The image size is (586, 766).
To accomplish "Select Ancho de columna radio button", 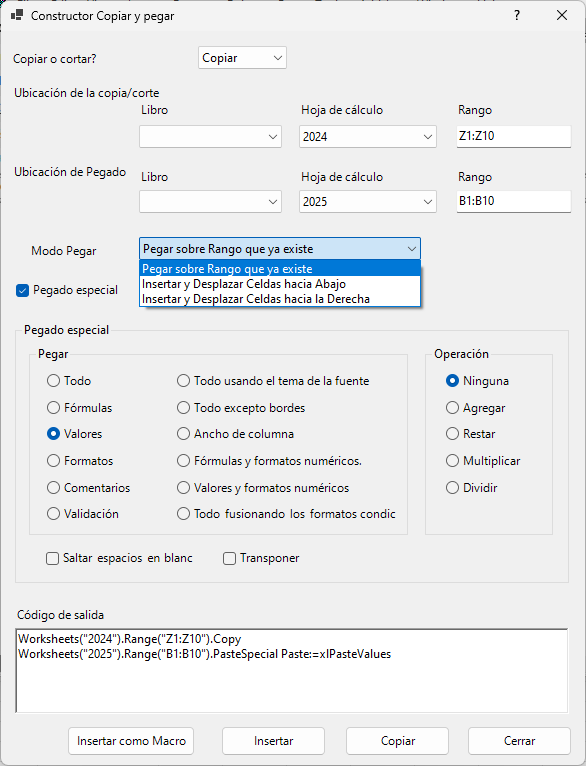I will point(183,434).
